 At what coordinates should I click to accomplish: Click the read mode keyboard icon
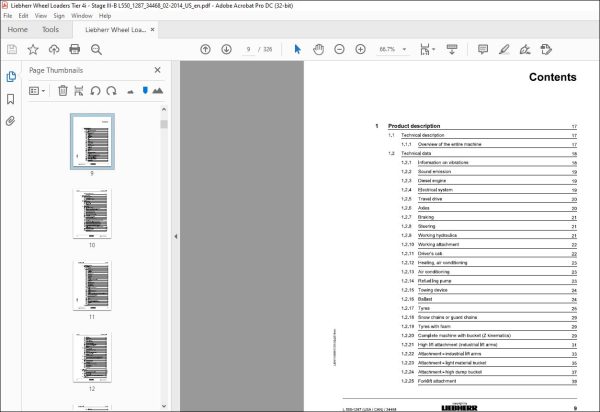pos(452,49)
